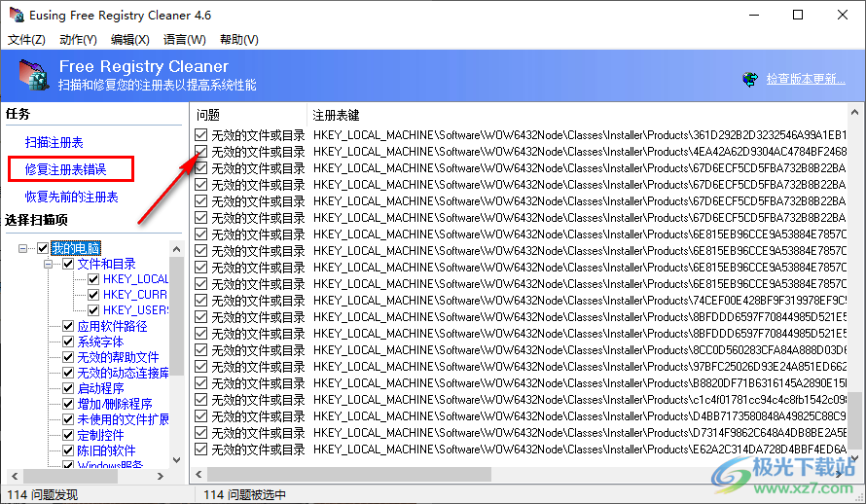Click the 选择扫描项 panel heading
Viewport: 866px width, 504px height.
(36, 220)
